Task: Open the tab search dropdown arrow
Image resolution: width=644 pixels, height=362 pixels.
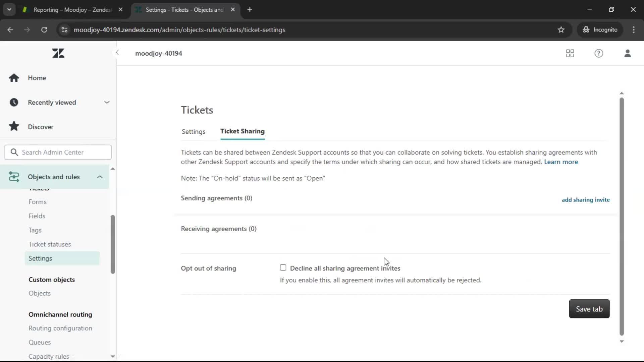Action: click(9, 10)
